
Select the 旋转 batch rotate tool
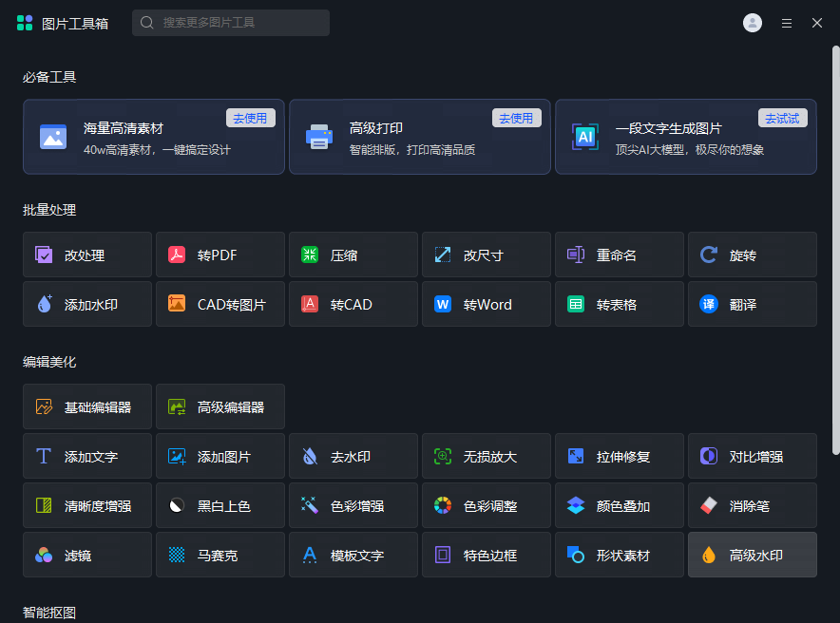coord(752,255)
